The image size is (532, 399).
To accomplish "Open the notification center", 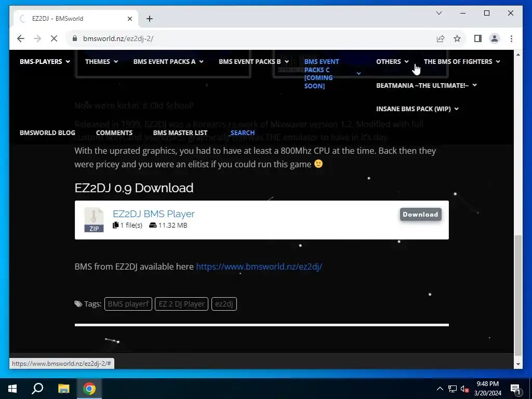I will (x=515, y=389).
